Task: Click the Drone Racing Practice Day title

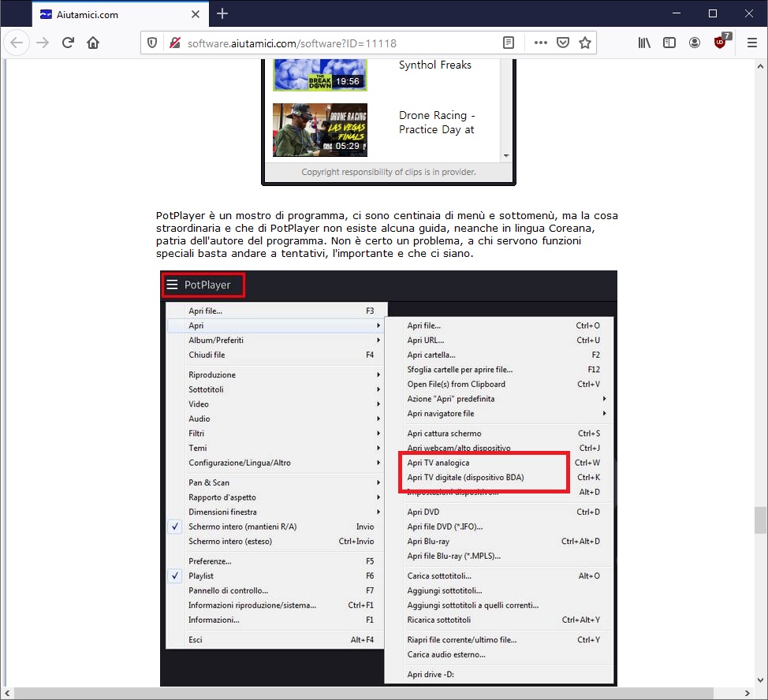Action: [x=437, y=122]
